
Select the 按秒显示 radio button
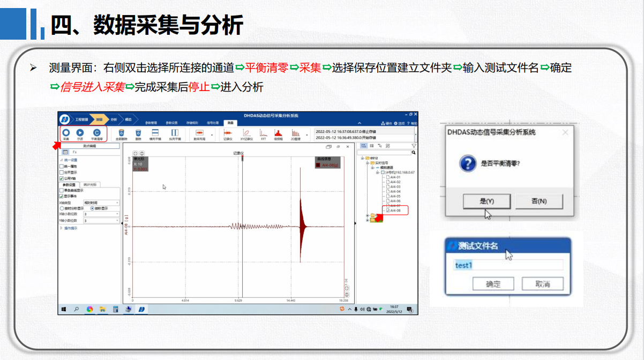click(92, 208)
